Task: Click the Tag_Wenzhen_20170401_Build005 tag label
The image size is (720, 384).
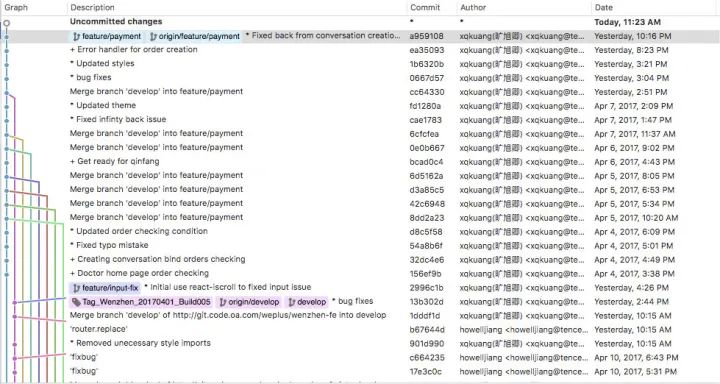Action: pyautogui.click(x=141, y=302)
